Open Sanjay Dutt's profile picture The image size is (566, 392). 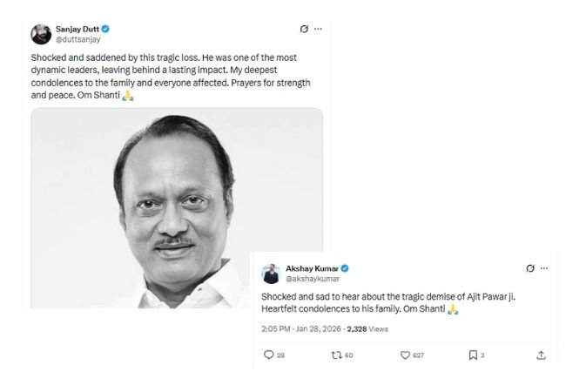click(41, 34)
